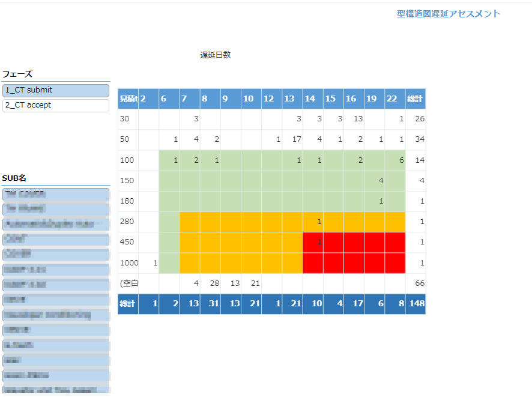Select the cell showing 4 in row 150
The image size is (532, 397).
[x=374, y=181]
